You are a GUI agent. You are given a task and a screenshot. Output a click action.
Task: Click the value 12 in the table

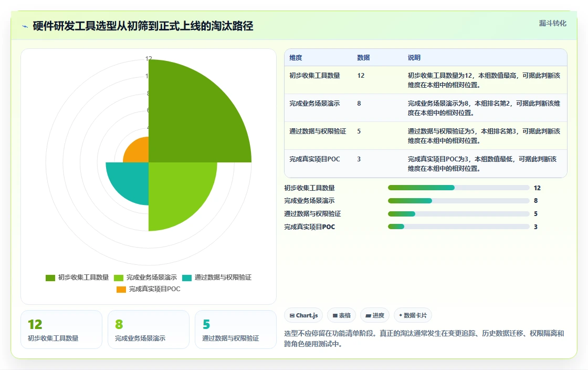click(361, 76)
